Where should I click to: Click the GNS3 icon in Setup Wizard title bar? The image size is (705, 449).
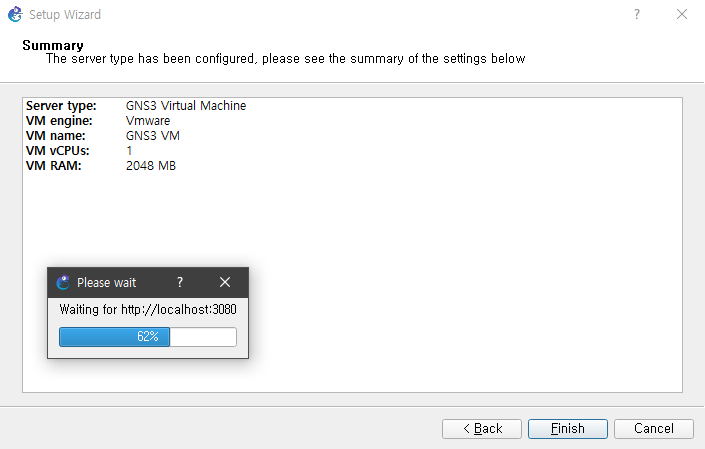[x=15, y=14]
